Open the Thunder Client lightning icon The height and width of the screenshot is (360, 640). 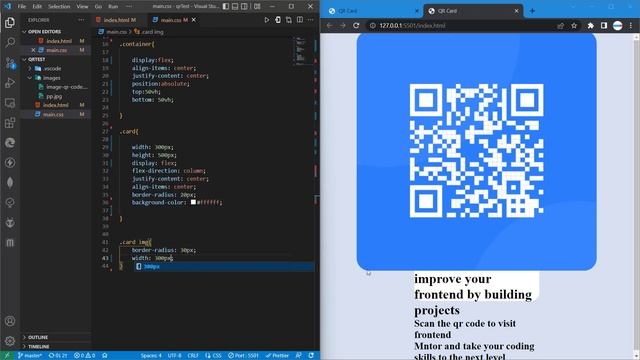tap(10, 163)
